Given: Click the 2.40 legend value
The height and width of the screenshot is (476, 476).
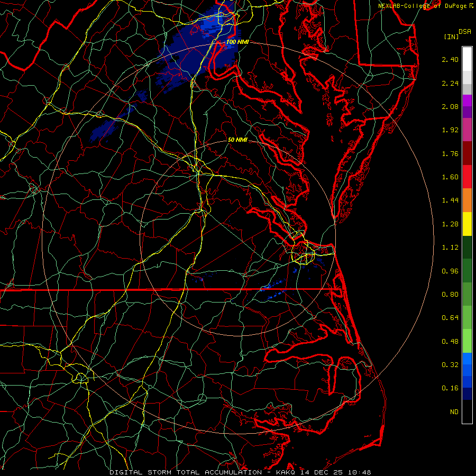Looking at the screenshot, I should (450, 59).
